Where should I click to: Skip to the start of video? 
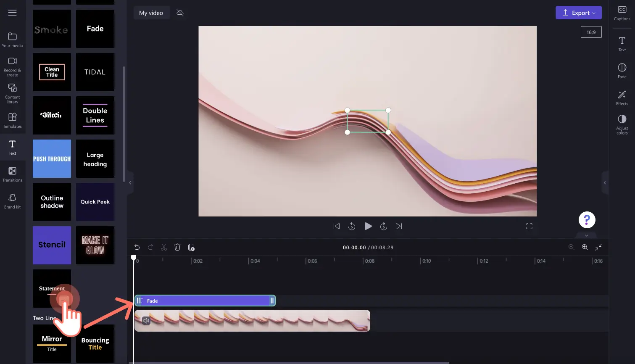tap(337, 226)
